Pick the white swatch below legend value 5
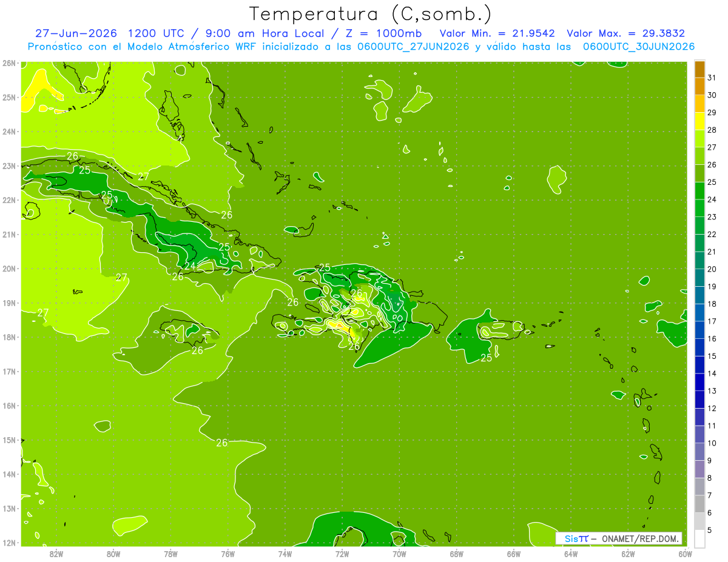This screenshot has height=562, width=728. click(699, 538)
